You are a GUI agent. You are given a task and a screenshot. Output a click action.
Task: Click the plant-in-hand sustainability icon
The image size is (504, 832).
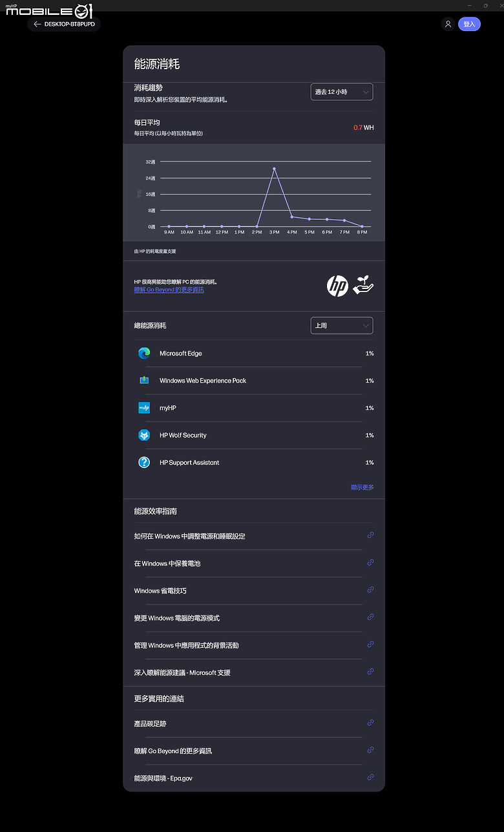point(364,286)
